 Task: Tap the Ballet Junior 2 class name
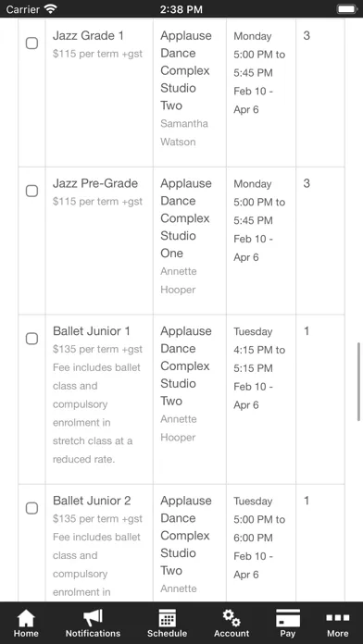coord(92,501)
